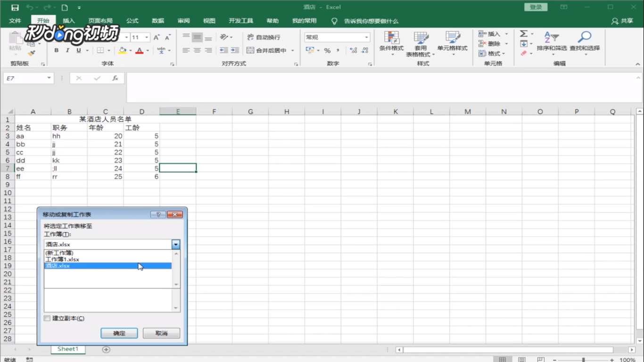644x362 pixels.
Task: Click the text orientation icon
Action: [x=224, y=37]
